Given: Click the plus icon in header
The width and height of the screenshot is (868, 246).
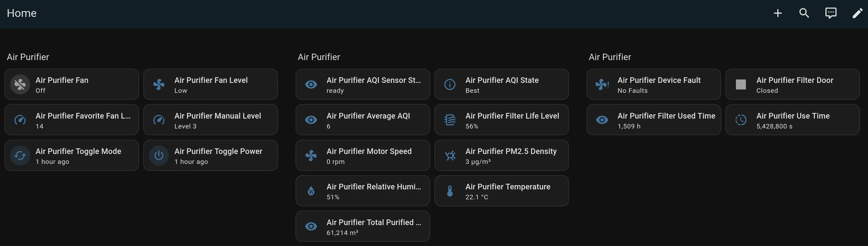Looking at the screenshot, I should click(x=778, y=13).
